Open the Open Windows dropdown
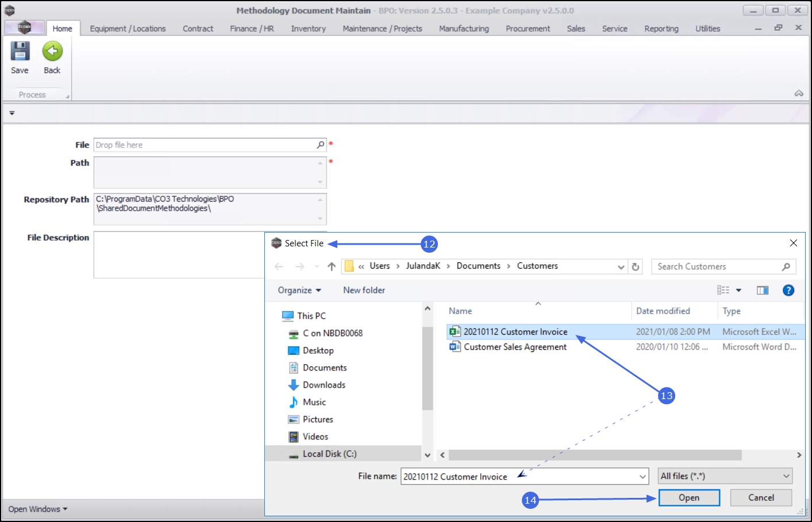 tap(38, 509)
